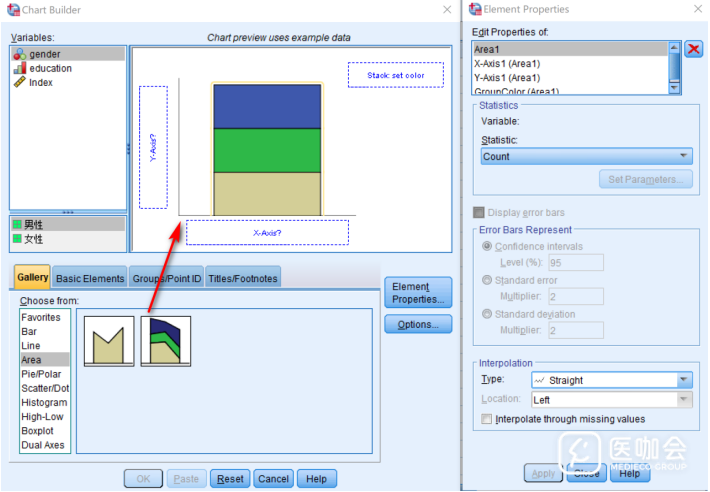This screenshot has height=492, width=710.
Task: Click the green 女性 category icon
Action: click(17, 239)
